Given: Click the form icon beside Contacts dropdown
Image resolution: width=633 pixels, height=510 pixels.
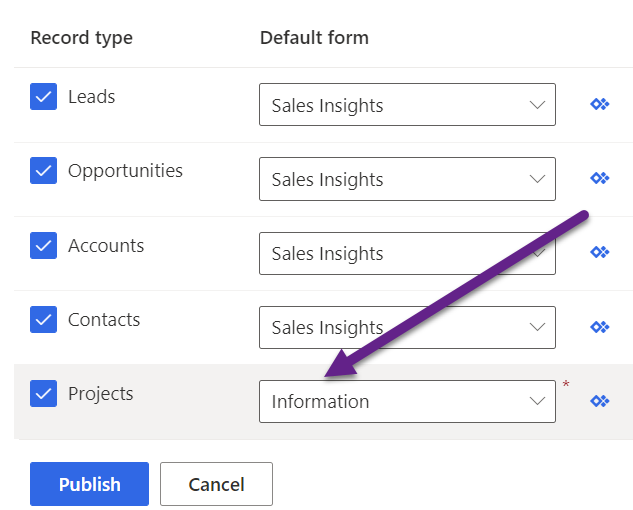Looking at the screenshot, I should (600, 326).
